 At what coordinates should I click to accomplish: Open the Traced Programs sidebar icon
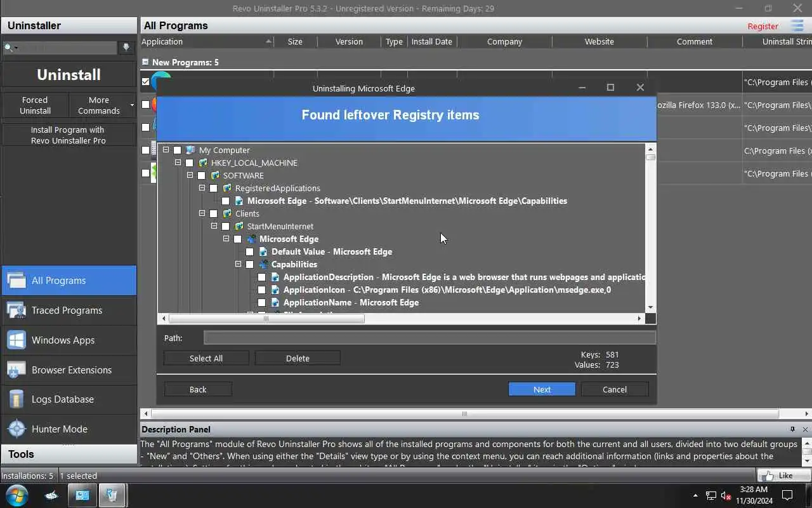pyautogui.click(x=16, y=311)
